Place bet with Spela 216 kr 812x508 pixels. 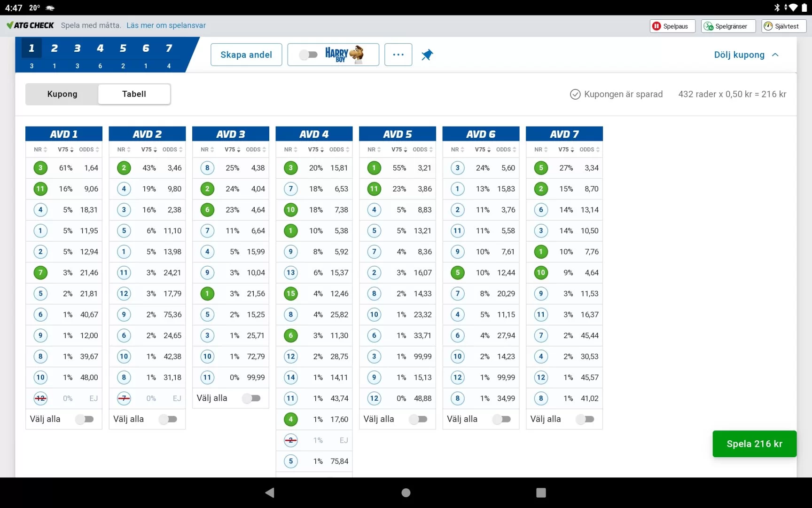click(x=754, y=444)
